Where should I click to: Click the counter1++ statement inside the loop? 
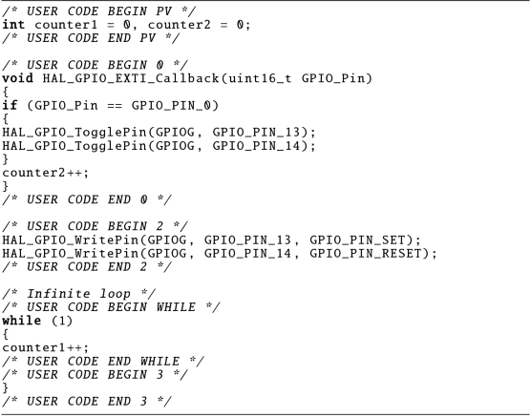pos(46,347)
